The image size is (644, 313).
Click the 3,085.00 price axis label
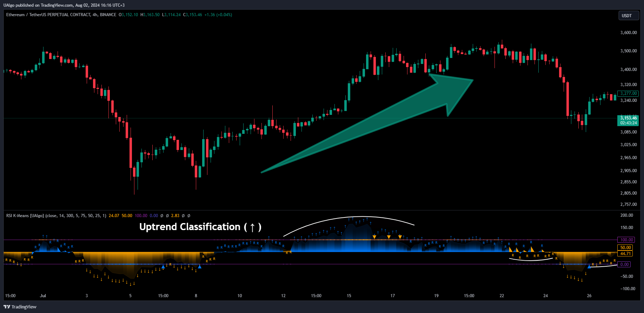click(629, 132)
